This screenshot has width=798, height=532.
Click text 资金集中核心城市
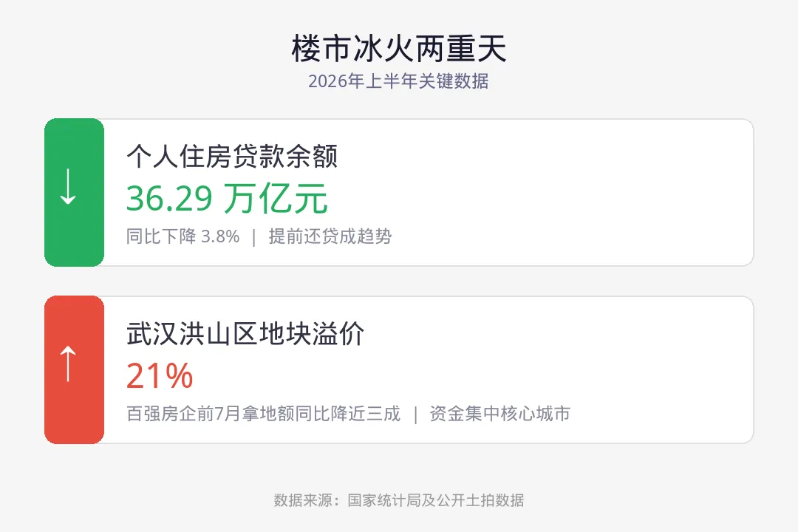coord(499,413)
